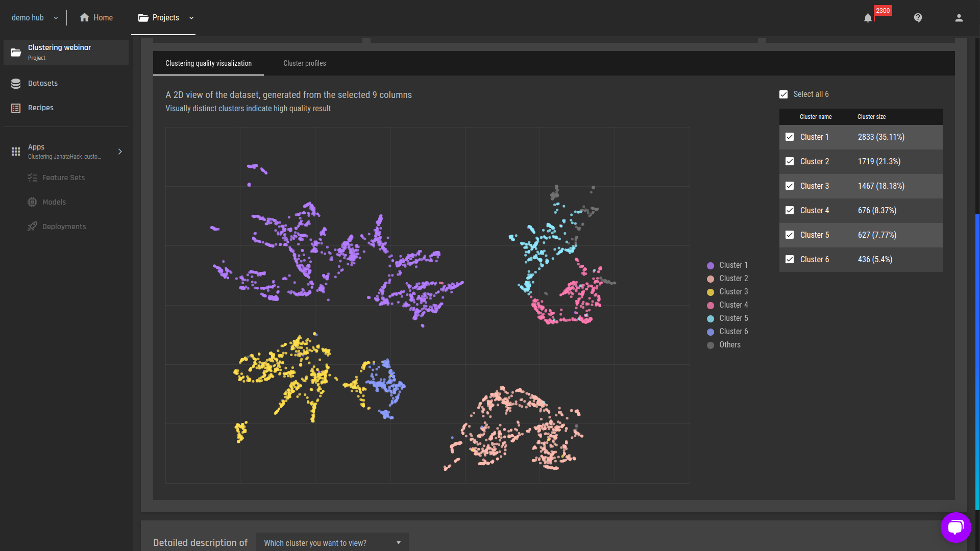Click the Apps grid icon
The width and height of the screenshot is (980, 551).
(16, 152)
